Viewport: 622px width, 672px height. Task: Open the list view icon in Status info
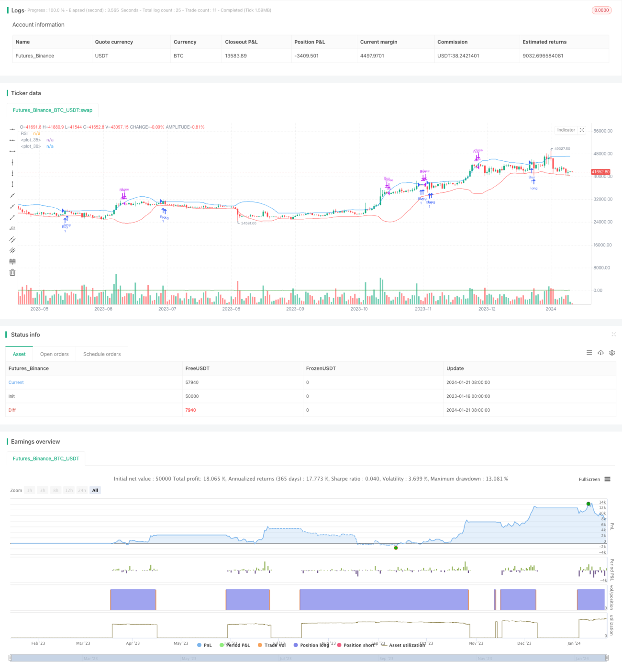(589, 353)
